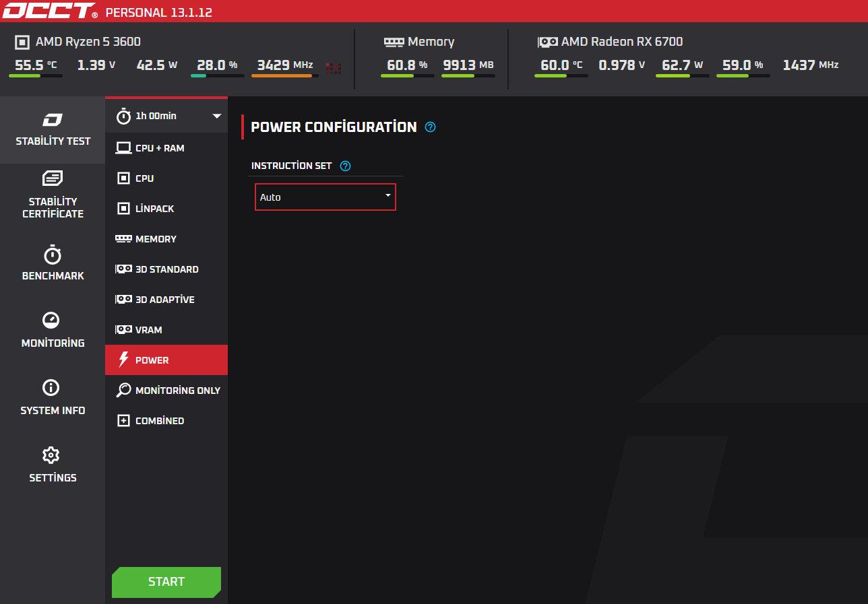Select the CPU test label
This screenshot has height=604, width=868.
(144, 178)
